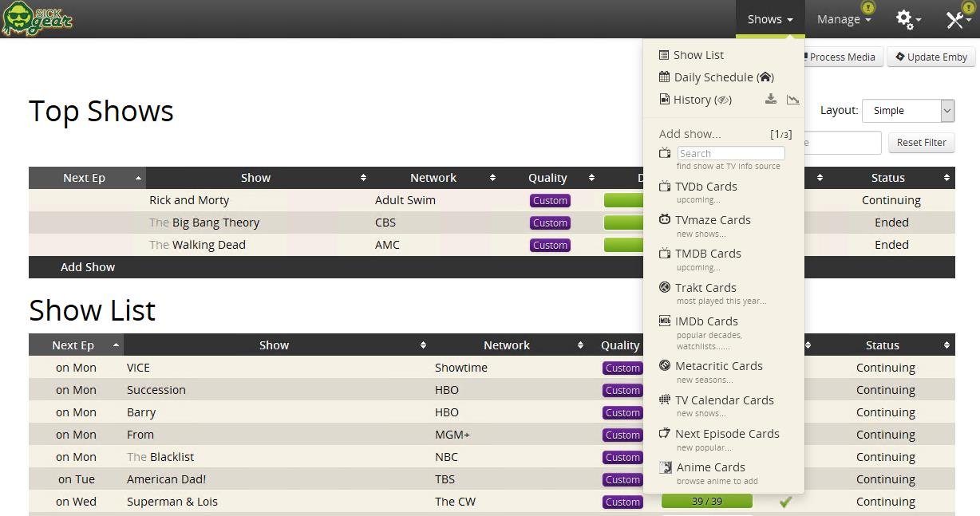Click the filter input beside Reset Filter
This screenshot has width=980, height=516.
pyautogui.click(x=842, y=143)
